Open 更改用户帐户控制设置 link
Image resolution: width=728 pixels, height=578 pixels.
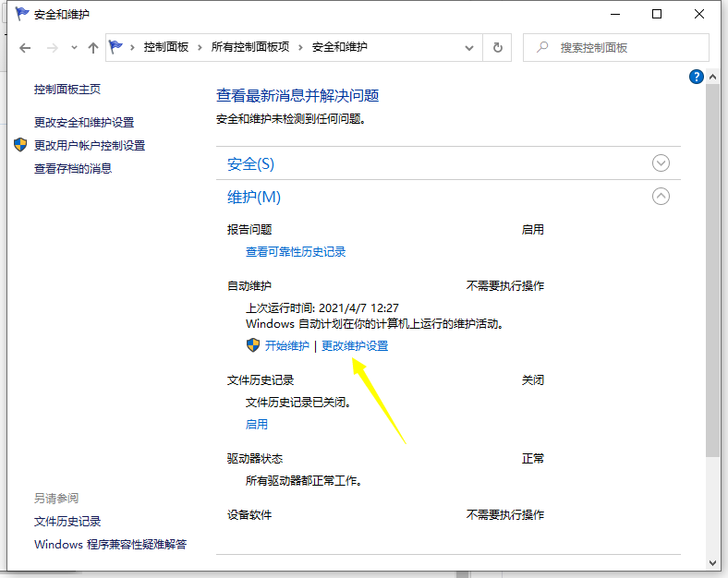pos(90,146)
